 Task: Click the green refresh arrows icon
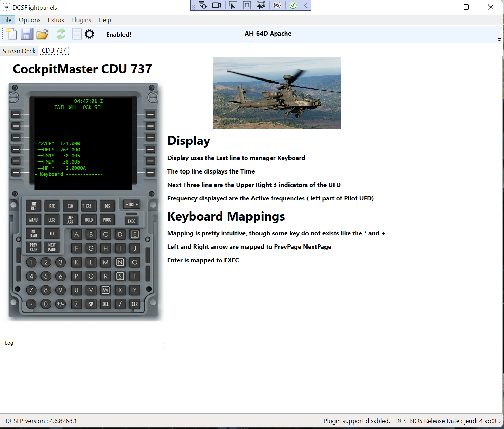(61, 34)
